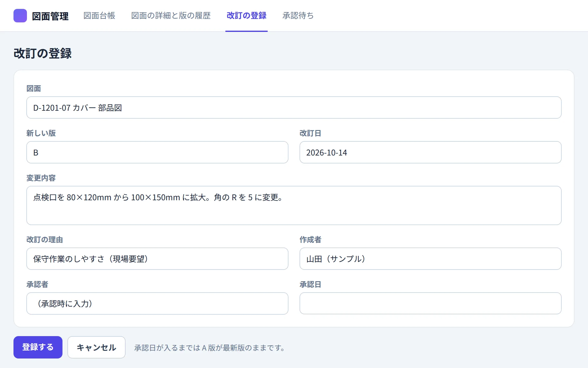Image resolution: width=588 pixels, height=368 pixels.
Task: Click the 改訂日 label text
Action: tap(310, 133)
